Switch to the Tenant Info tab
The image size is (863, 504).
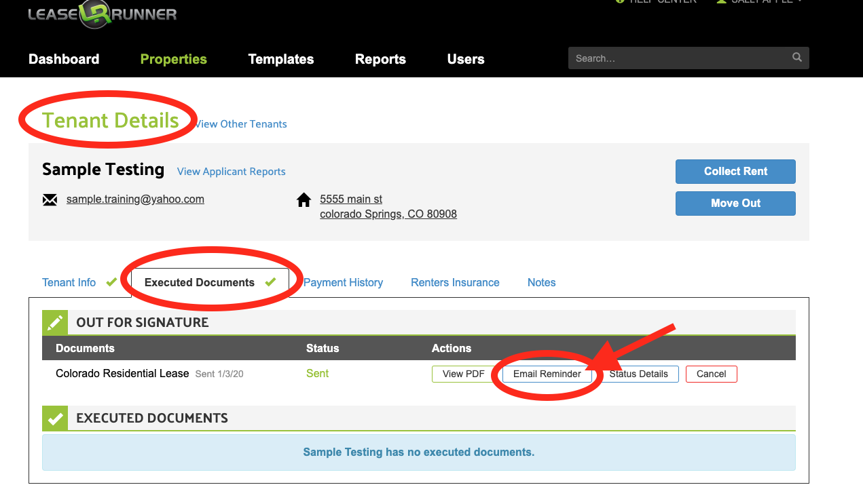pos(69,282)
